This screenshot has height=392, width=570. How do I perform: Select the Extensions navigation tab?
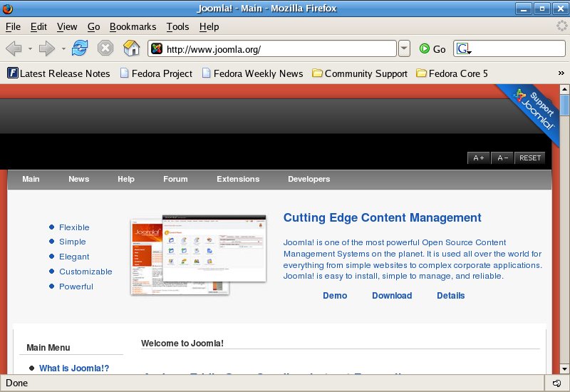(x=238, y=179)
